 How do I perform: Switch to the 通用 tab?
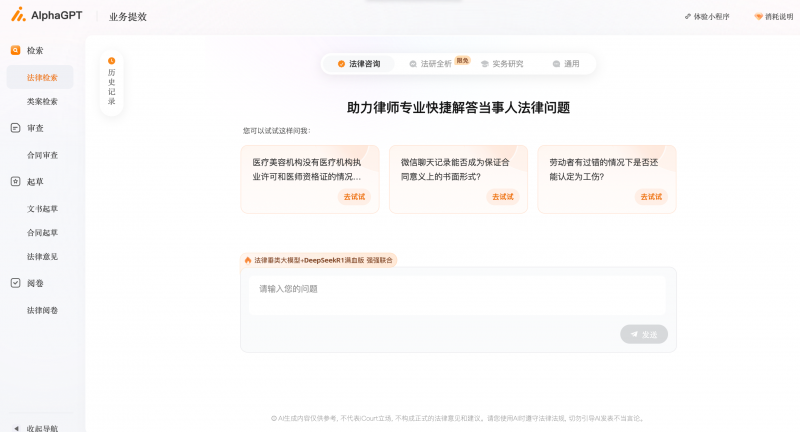[x=566, y=64]
